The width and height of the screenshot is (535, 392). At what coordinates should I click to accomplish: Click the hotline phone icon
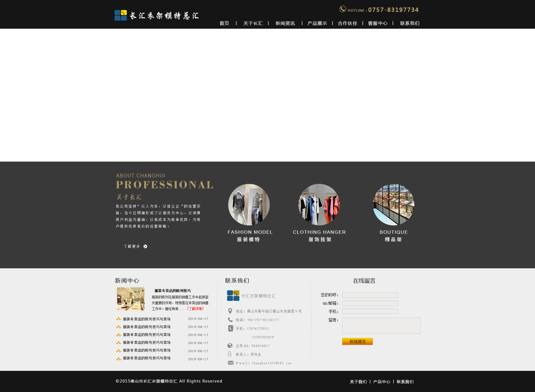click(342, 9)
